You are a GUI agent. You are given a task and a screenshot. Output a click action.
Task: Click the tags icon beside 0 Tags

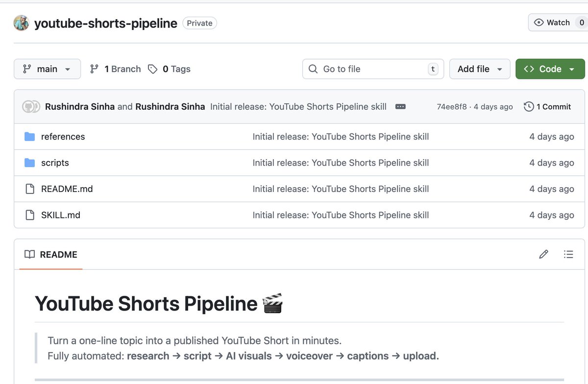pos(152,69)
